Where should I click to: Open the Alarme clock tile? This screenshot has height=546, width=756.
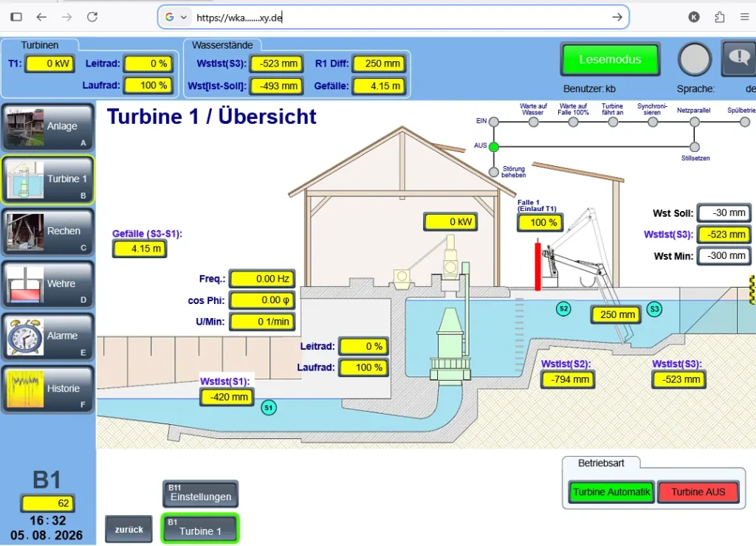(48, 337)
